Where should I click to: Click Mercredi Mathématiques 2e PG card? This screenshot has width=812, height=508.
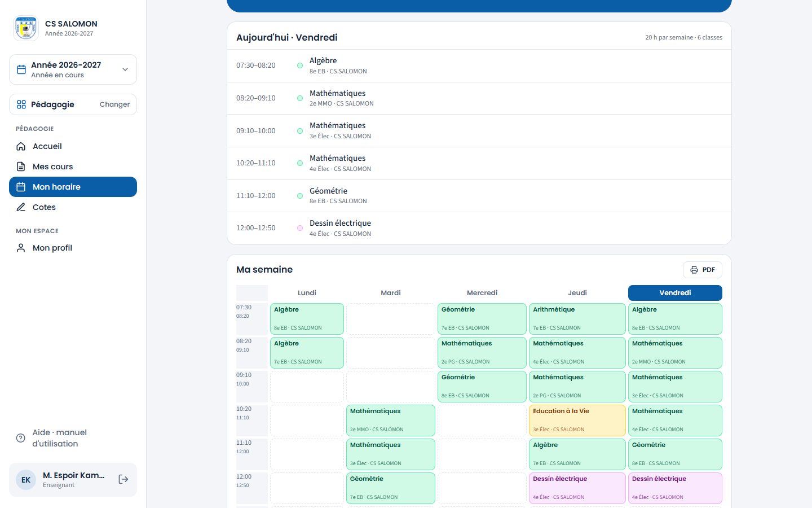pos(482,353)
